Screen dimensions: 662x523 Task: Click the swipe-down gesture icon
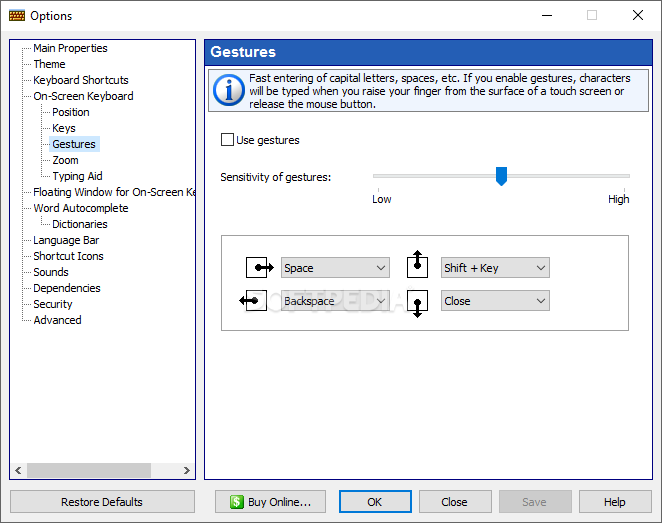click(x=417, y=304)
